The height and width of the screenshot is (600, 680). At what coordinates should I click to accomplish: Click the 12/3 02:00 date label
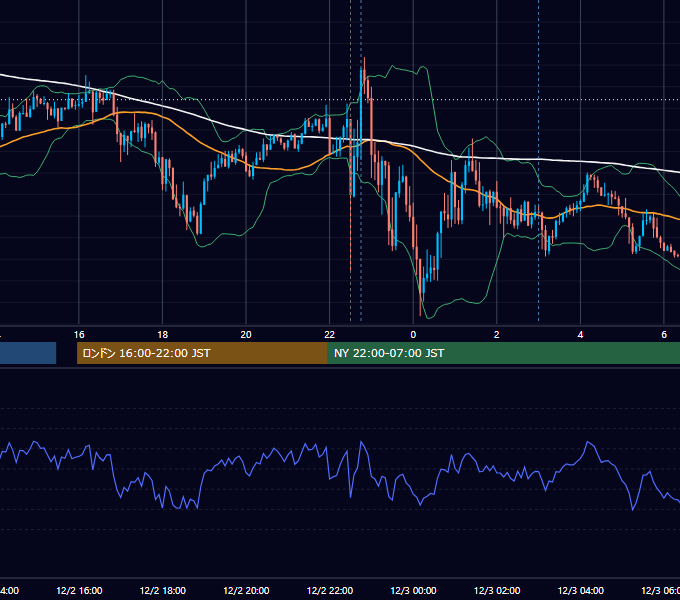click(x=497, y=591)
